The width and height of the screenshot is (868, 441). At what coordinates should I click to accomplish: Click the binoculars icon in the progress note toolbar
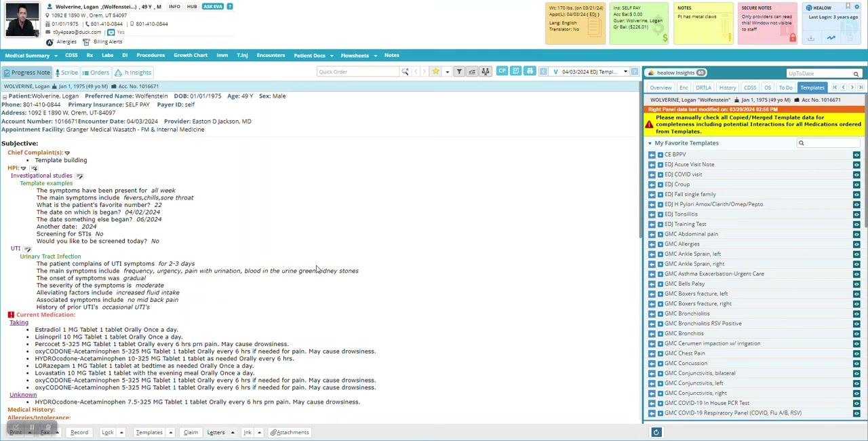(530, 71)
